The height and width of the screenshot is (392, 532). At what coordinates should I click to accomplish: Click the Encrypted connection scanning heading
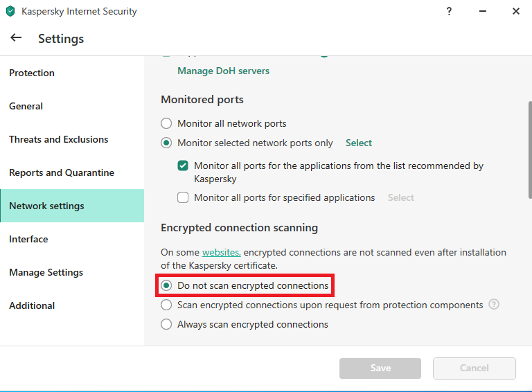(239, 228)
